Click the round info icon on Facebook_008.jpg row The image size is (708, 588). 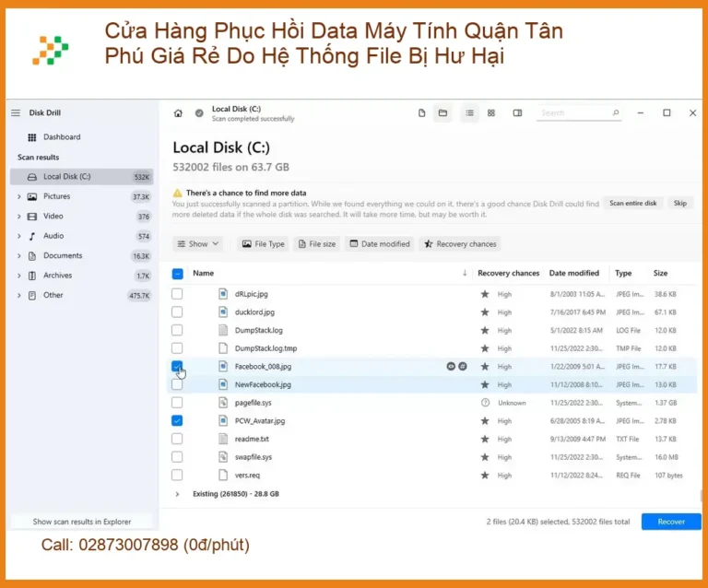pyautogui.click(x=463, y=367)
